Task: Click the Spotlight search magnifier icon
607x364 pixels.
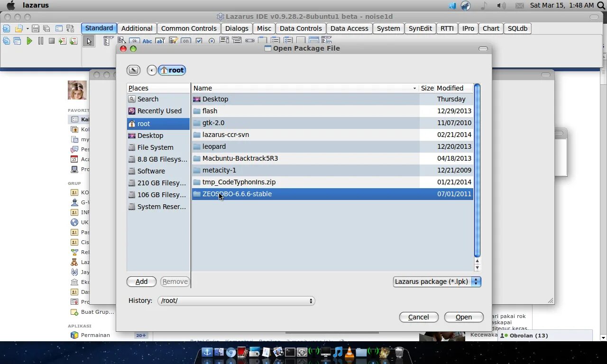Action: (601, 5)
